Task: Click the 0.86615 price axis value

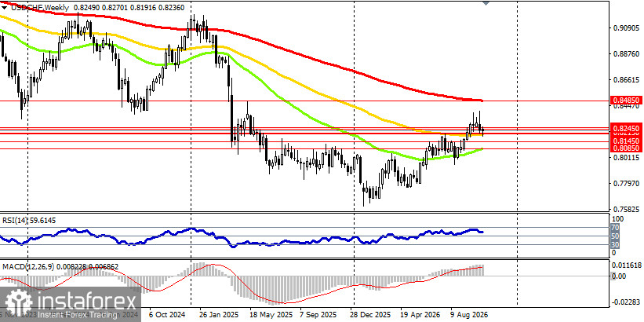Action: click(x=626, y=80)
